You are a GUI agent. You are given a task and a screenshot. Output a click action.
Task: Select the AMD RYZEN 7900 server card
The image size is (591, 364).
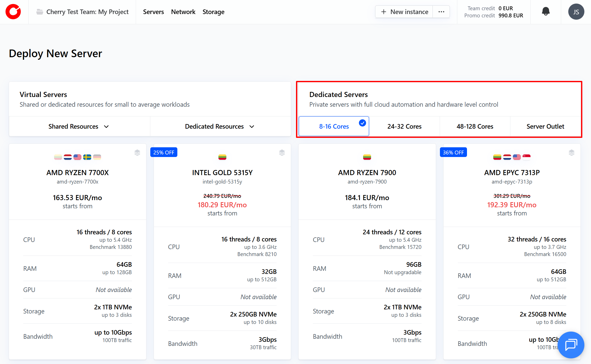pos(367,173)
